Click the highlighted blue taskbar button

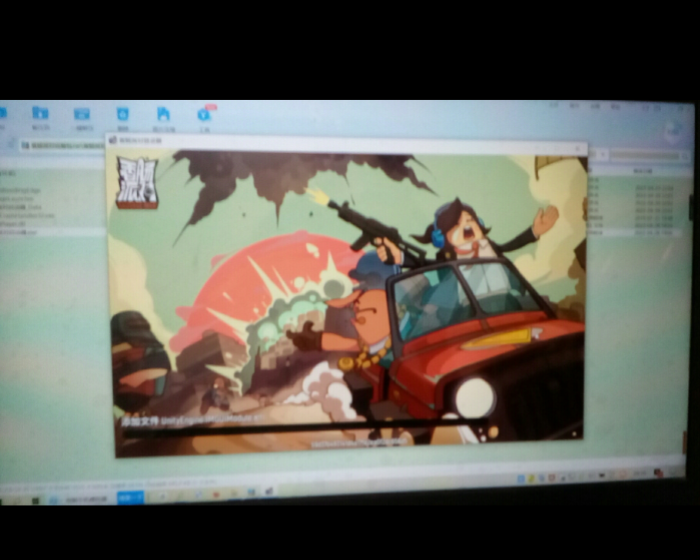(x=130, y=497)
